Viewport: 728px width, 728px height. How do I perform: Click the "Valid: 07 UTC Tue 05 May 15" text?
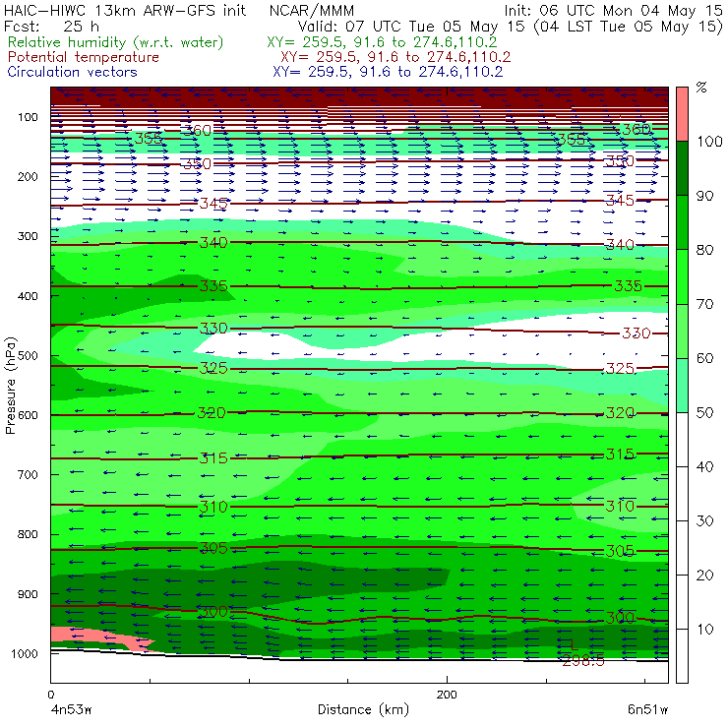coord(413,26)
